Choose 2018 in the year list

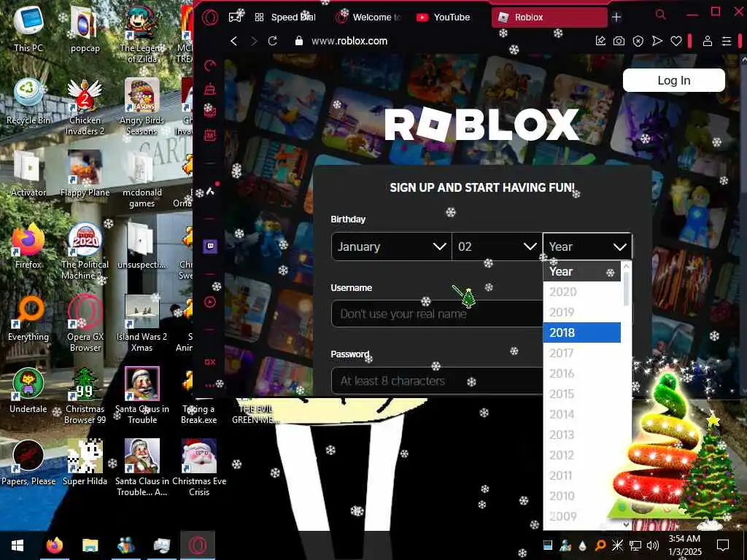pos(581,332)
